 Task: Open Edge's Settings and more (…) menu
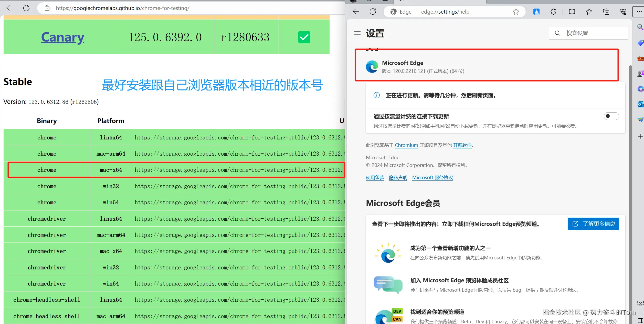click(639, 12)
